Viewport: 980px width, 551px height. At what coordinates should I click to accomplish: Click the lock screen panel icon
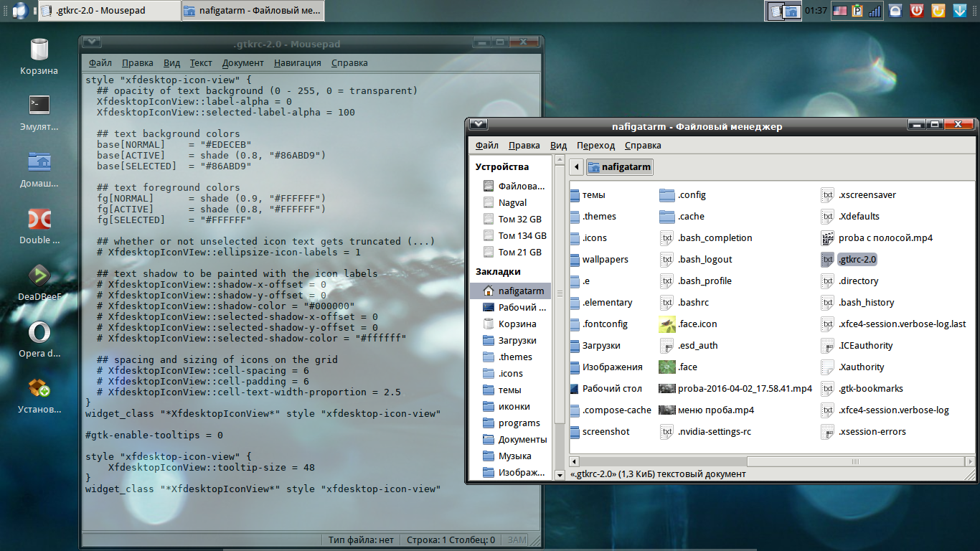(x=895, y=11)
